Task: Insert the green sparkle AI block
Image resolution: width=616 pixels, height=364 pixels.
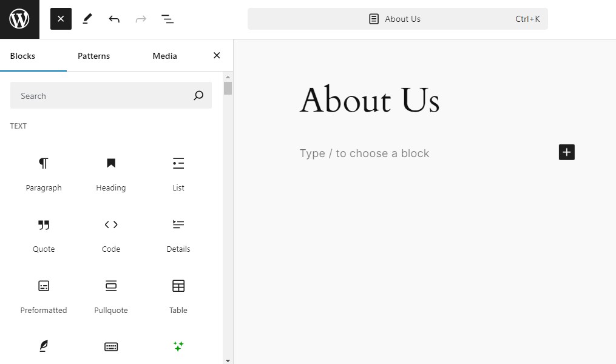Action: coord(178,346)
